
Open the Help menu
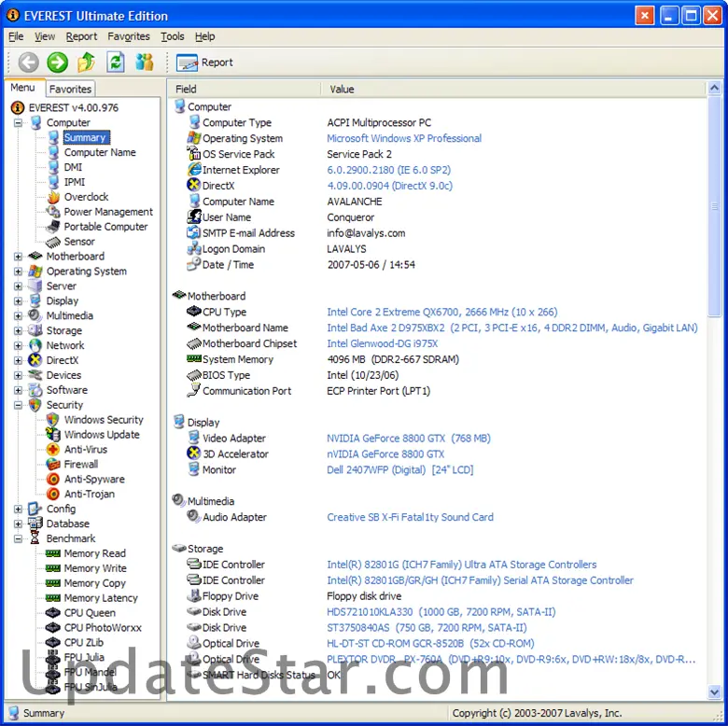[x=204, y=36]
